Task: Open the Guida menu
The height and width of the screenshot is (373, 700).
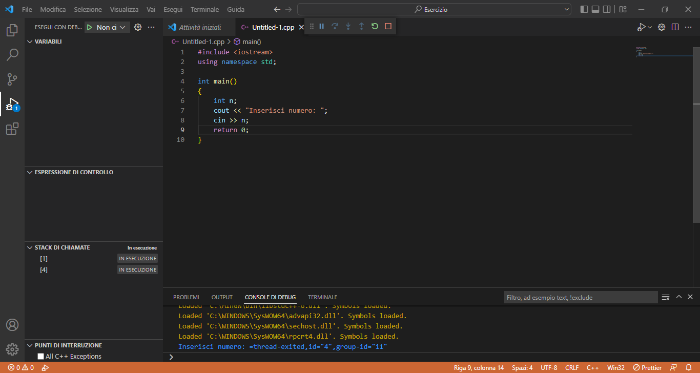Action: (x=235, y=9)
